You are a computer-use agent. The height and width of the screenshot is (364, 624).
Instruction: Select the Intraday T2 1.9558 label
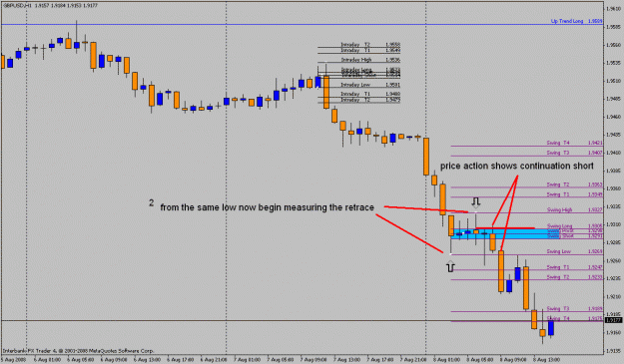point(370,45)
